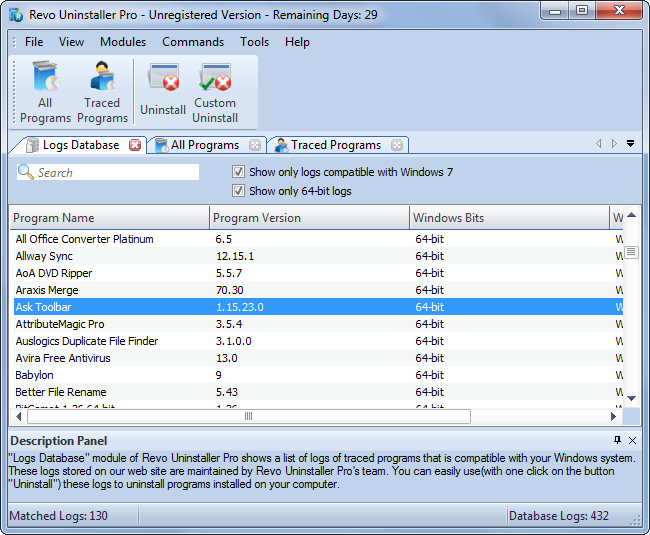This screenshot has height=535, width=650.
Task: Click the Traced Programs toolbar icon
Action: point(102,92)
